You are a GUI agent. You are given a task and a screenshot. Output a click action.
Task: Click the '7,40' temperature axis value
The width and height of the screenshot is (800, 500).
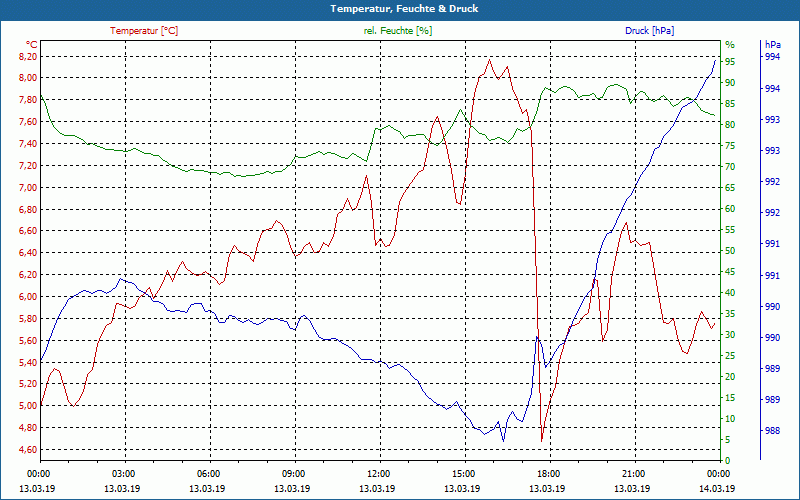pyautogui.click(x=28, y=144)
